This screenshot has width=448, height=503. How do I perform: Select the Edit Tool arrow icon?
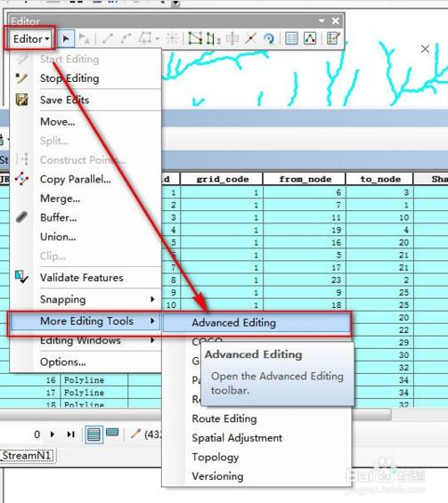click(66, 39)
